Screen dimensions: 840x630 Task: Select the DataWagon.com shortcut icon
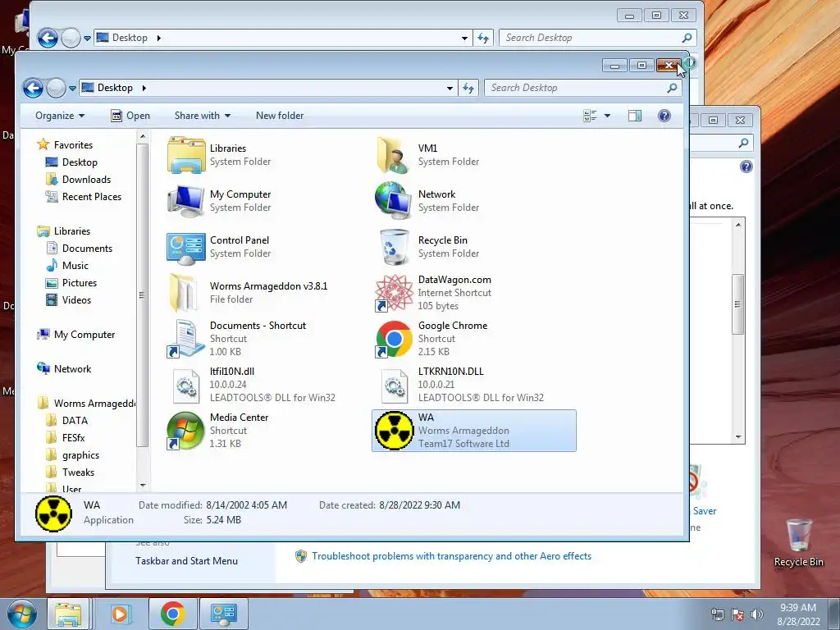tap(394, 293)
